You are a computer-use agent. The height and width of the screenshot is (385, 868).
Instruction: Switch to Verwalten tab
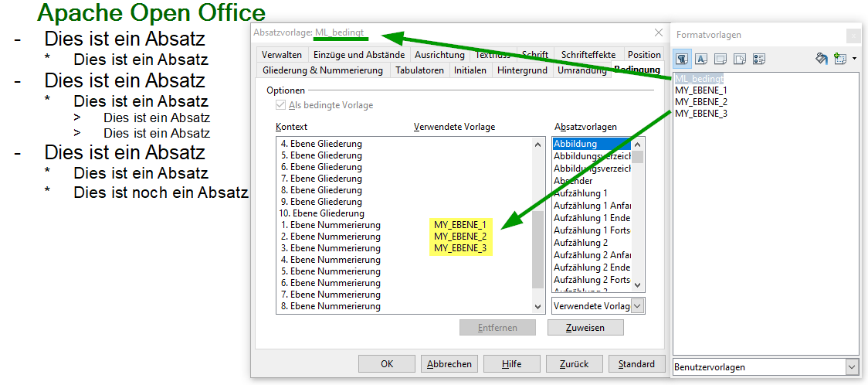282,55
